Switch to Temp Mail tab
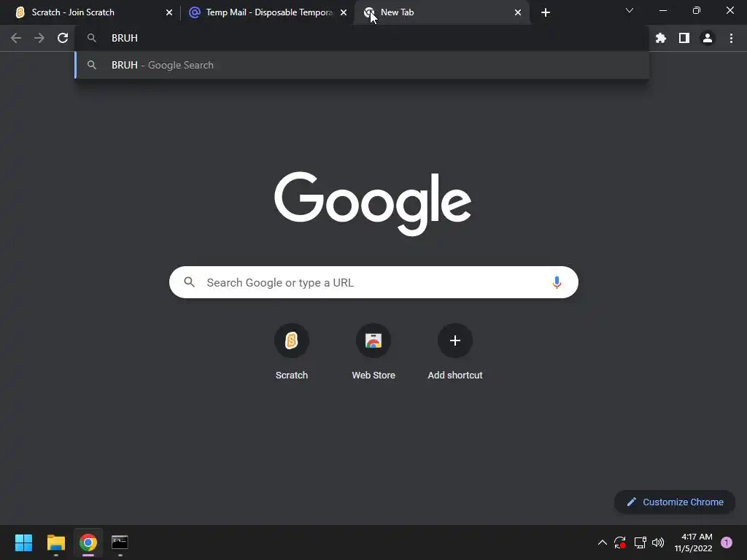The image size is (747, 560). (x=267, y=12)
